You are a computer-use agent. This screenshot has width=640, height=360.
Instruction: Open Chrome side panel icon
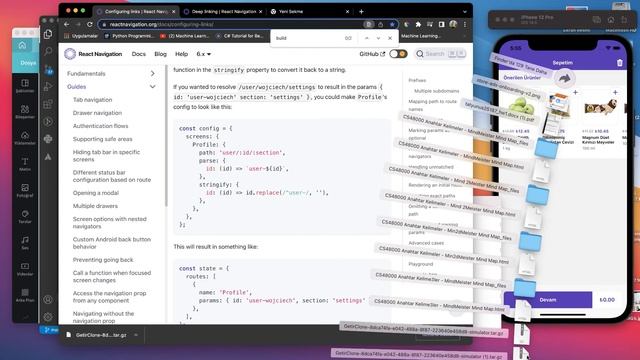click(x=441, y=24)
